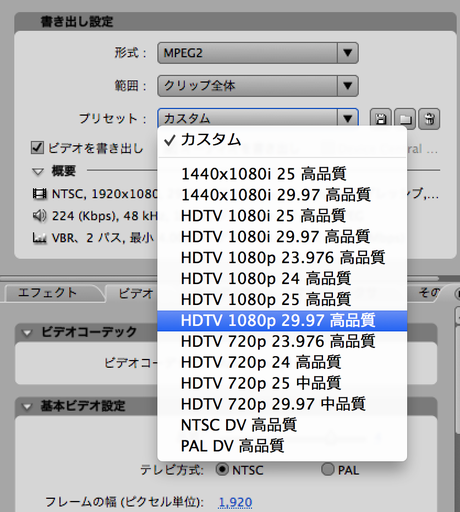Open the 形式 MPEG2 dropdown
Screen dimensions: 460x512
[x=258, y=53]
